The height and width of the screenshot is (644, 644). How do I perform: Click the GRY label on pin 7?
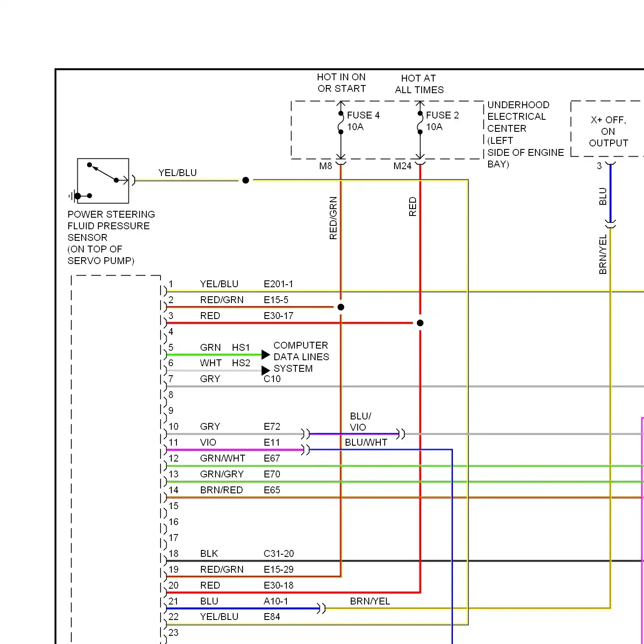[210, 379]
